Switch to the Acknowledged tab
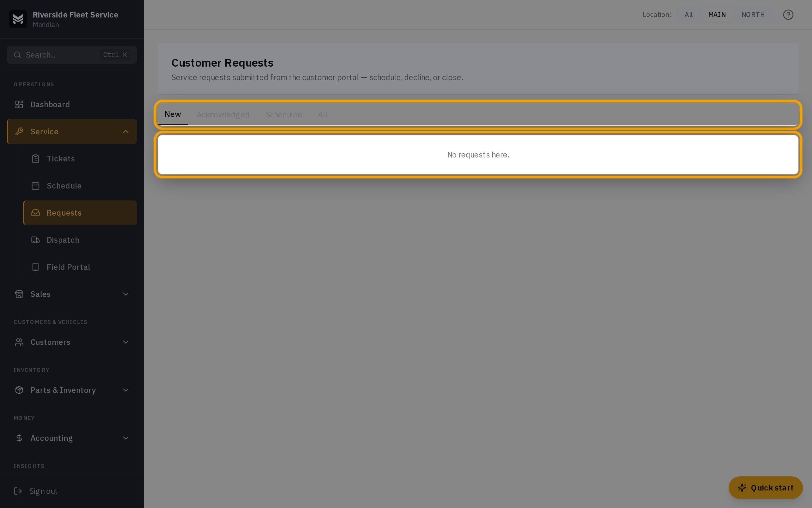The width and height of the screenshot is (812, 508). [223, 115]
